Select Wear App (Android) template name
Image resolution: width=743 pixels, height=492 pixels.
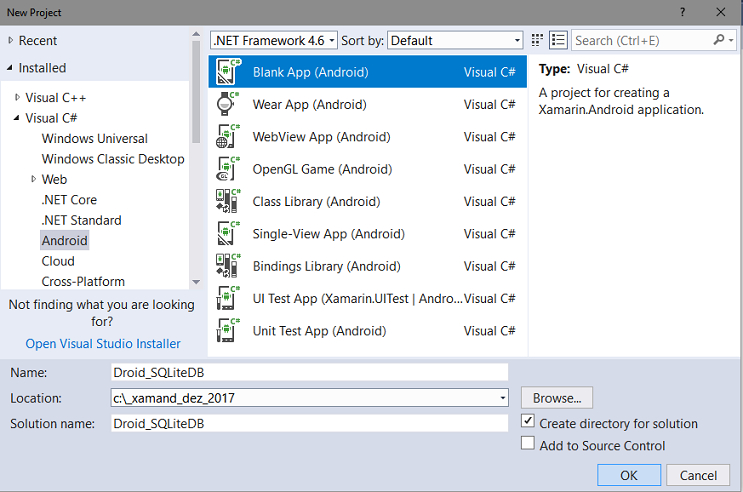(x=309, y=104)
